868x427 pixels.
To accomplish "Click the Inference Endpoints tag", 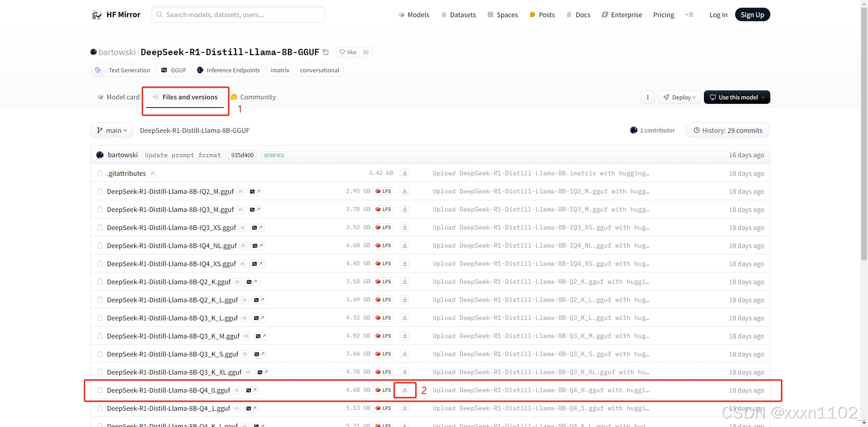I will pos(228,70).
